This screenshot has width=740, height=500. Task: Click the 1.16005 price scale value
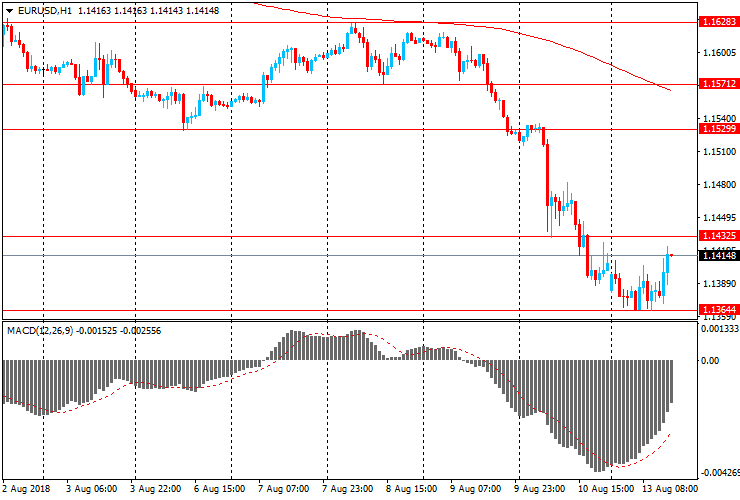[x=719, y=52]
